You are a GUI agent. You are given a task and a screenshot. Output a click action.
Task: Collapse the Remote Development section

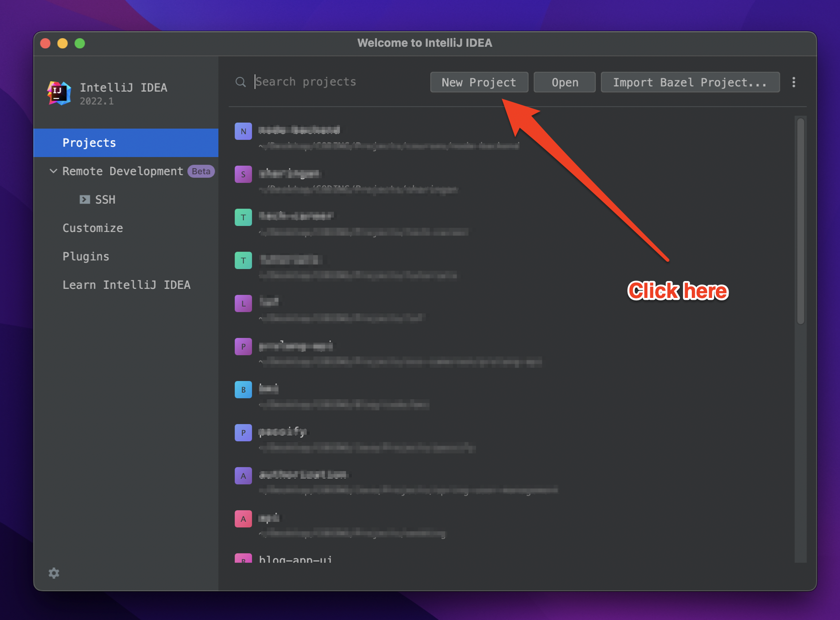point(53,171)
